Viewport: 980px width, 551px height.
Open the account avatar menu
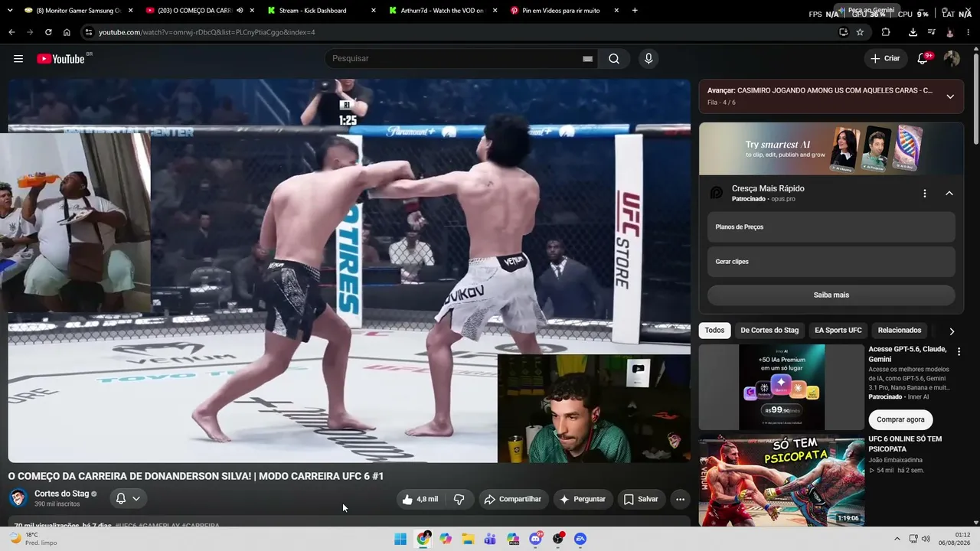coord(952,59)
